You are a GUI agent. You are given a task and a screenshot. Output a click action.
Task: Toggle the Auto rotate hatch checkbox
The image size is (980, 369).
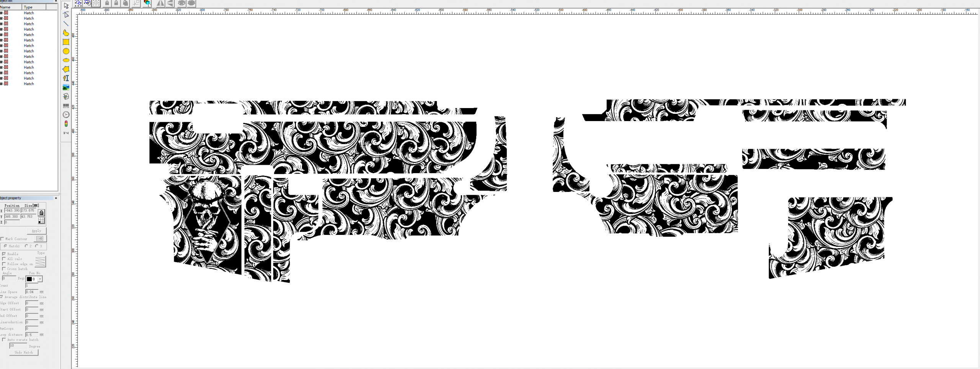4,339
